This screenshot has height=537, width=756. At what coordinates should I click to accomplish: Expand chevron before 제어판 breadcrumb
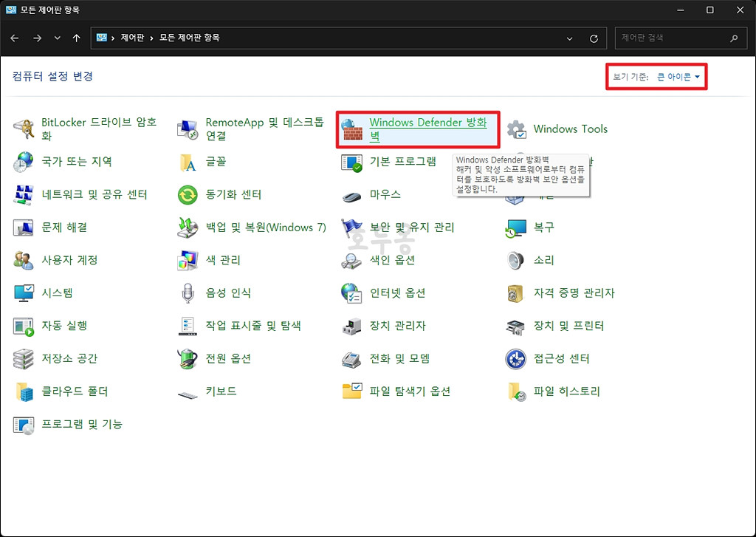[x=113, y=38]
